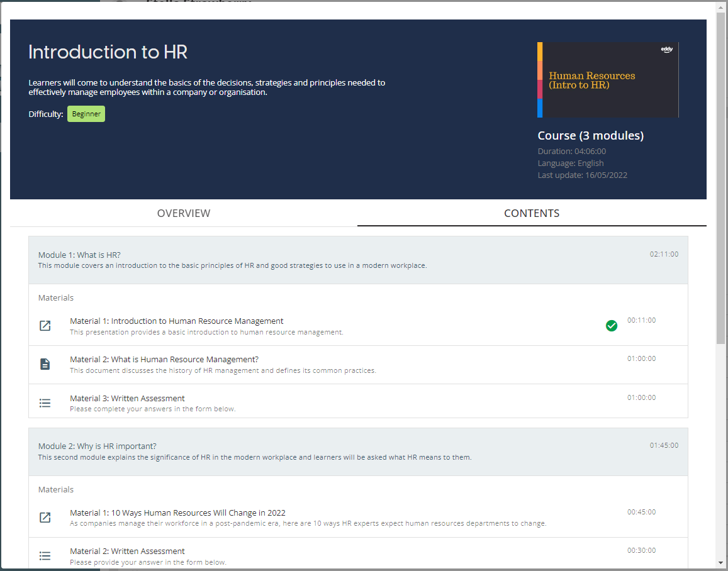Click external link icon for 10 Ways material
Image resolution: width=728 pixels, height=571 pixels.
[x=45, y=518]
